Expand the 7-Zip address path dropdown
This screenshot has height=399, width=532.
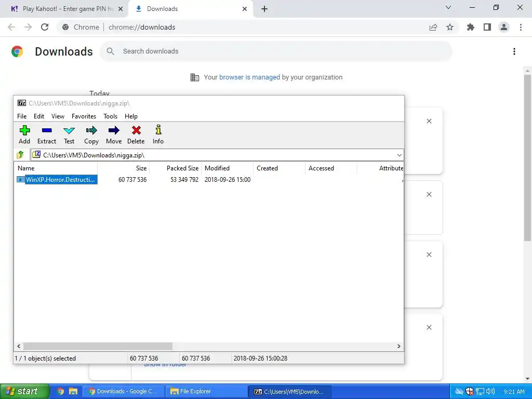[400, 155]
